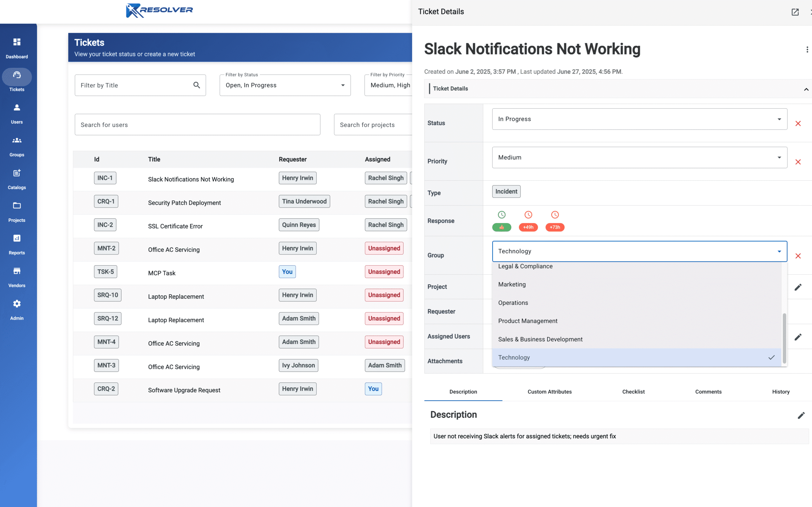Switch to the Comments tab
Image resolution: width=812 pixels, height=507 pixels.
[x=708, y=392]
